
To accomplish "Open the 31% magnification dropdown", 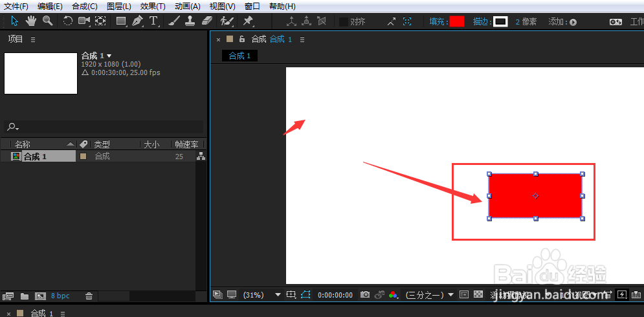I will 261,295.
